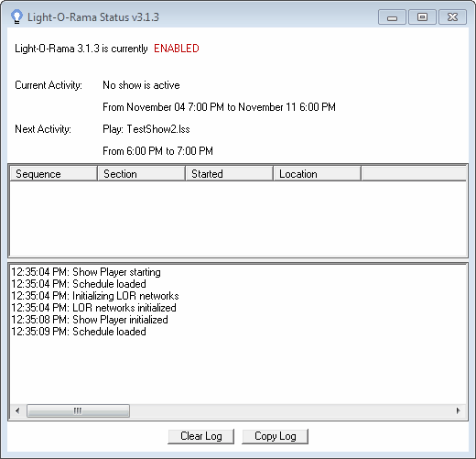Click the Light-O-Rama lightbulb title icon
Image resolution: width=476 pixels, height=459 pixels.
16,16
